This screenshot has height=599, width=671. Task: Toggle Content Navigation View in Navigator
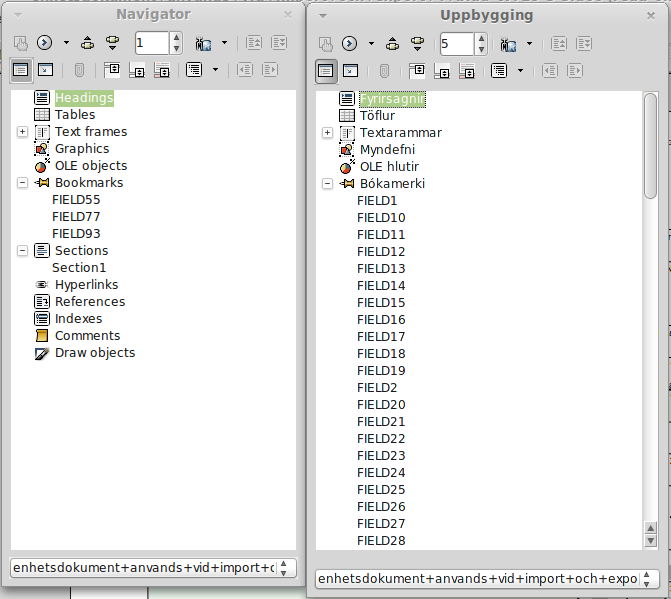coord(46,70)
